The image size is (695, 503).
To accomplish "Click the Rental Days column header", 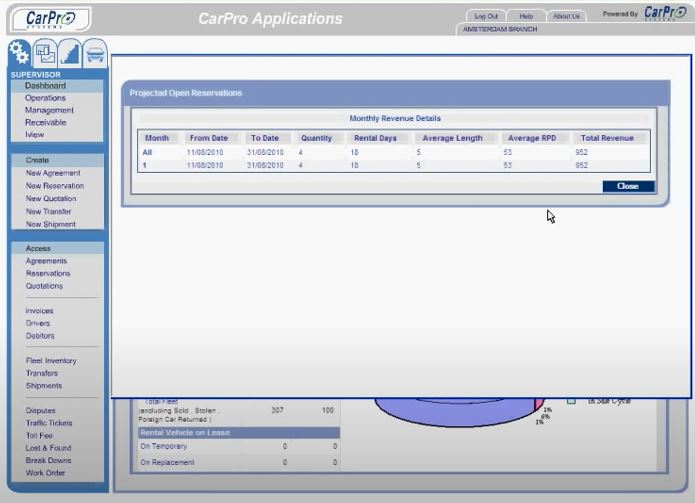I will click(x=375, y=138).
